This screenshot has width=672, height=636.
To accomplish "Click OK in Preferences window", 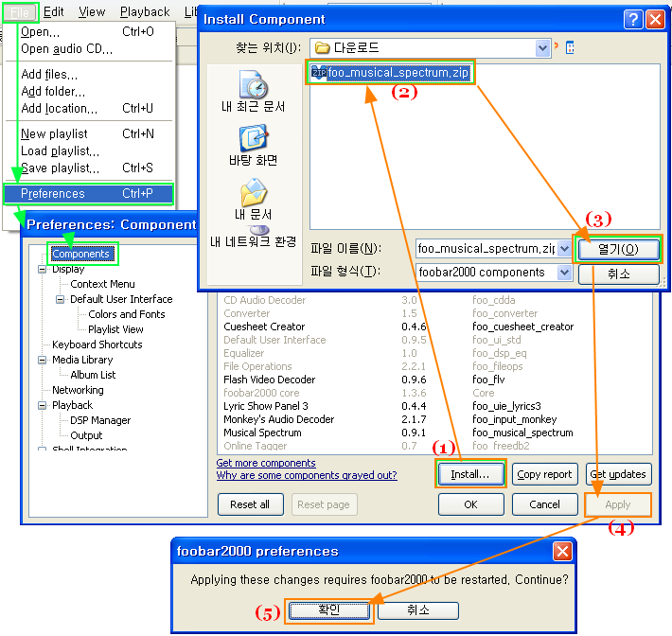I will (470, 504).
